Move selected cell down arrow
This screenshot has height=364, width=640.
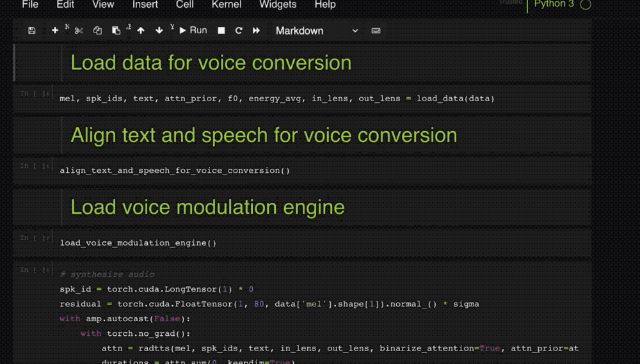[x=159, y=31]
